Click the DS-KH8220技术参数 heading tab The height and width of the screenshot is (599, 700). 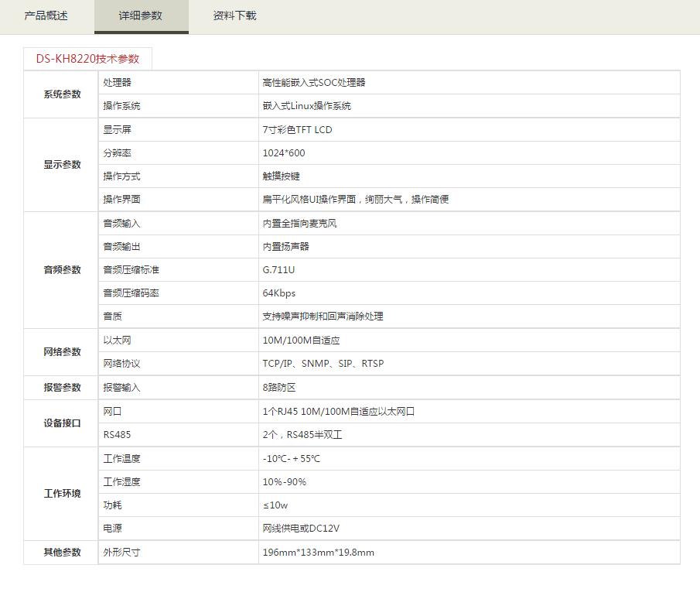[87, 59]
